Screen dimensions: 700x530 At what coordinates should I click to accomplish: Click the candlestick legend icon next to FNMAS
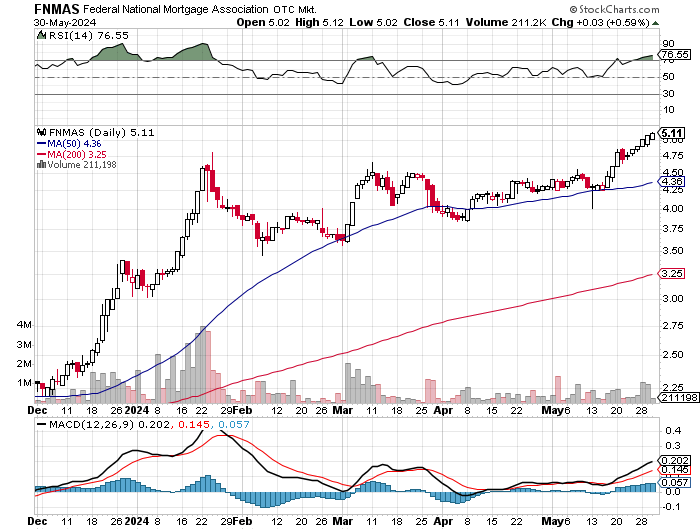pyautogui.click(x=42, y=132)
